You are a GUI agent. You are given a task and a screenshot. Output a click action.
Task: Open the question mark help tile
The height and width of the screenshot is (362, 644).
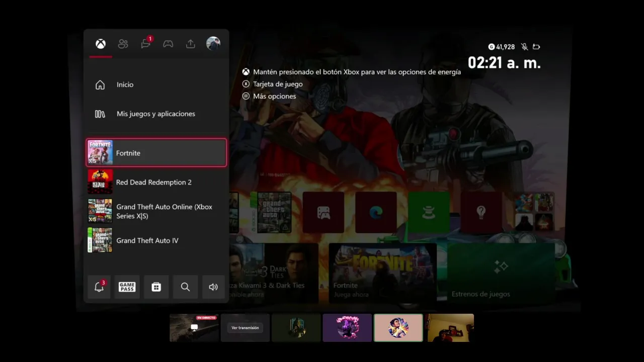coord(481,212)
